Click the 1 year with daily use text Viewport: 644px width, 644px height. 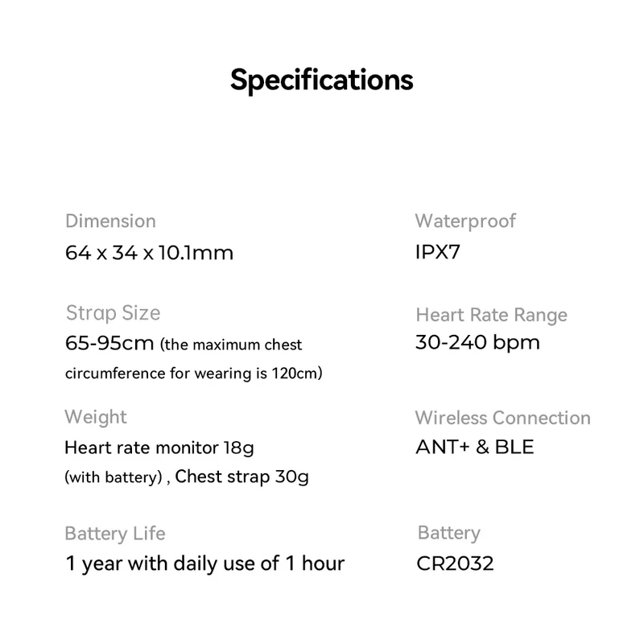point(204,563)
